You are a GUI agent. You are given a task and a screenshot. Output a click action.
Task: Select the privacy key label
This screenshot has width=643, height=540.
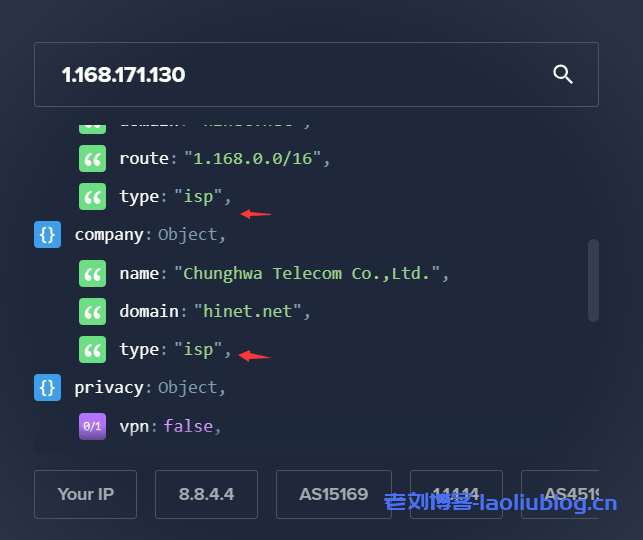click(109, 388)
